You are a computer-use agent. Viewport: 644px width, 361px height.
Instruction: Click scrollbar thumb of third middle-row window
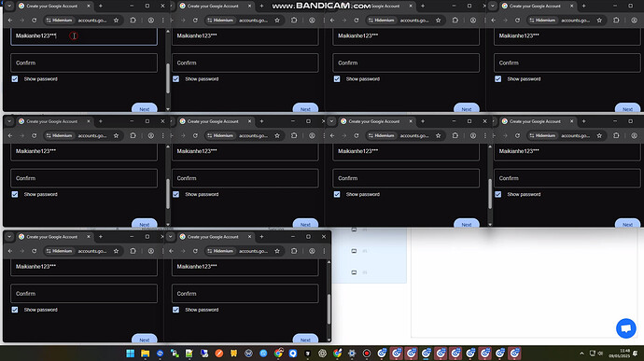(490, 194)
